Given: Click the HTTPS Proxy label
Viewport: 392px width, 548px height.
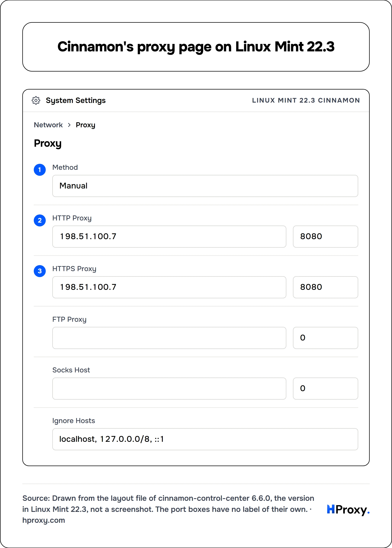Looking at the screenshot, I should click(74, 269).
